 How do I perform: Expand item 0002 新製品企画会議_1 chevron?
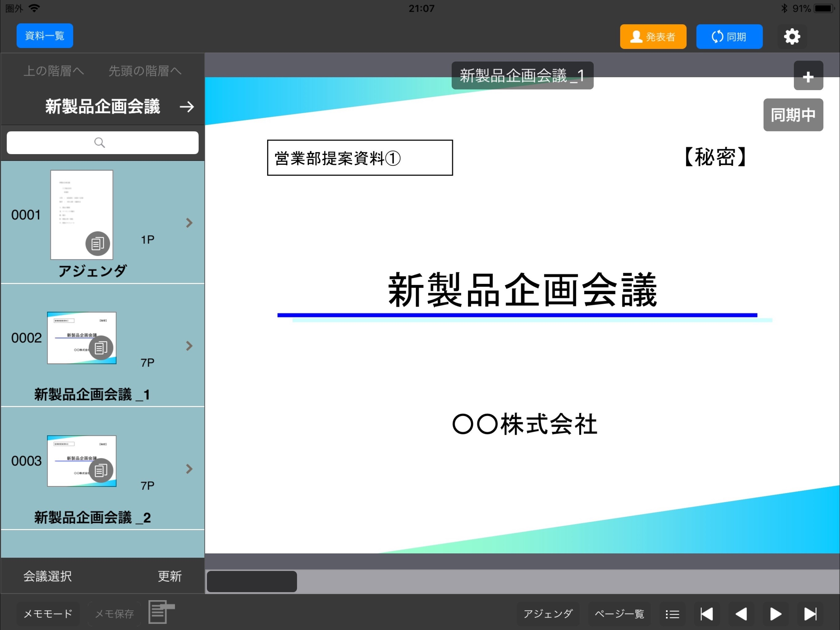click(x=189, y=346)
